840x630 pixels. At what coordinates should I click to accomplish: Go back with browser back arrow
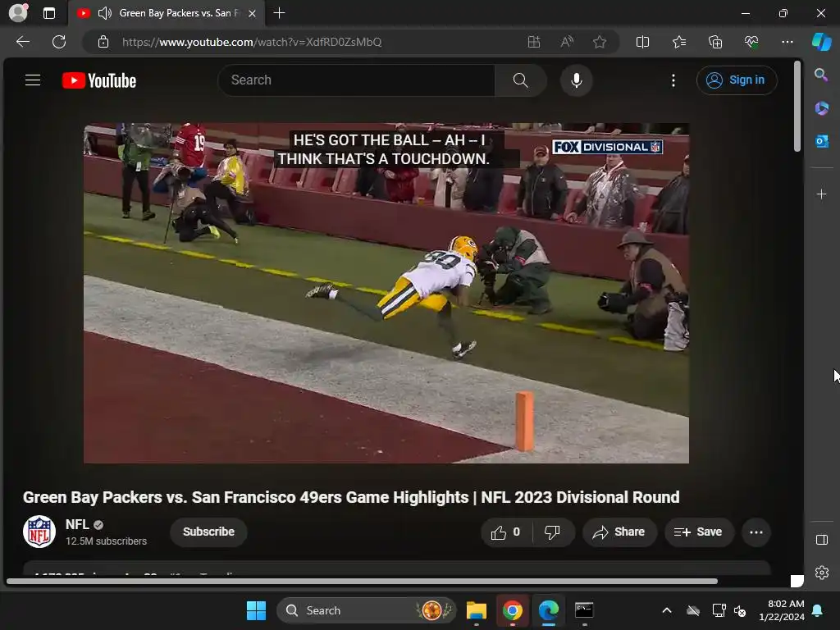22,42
